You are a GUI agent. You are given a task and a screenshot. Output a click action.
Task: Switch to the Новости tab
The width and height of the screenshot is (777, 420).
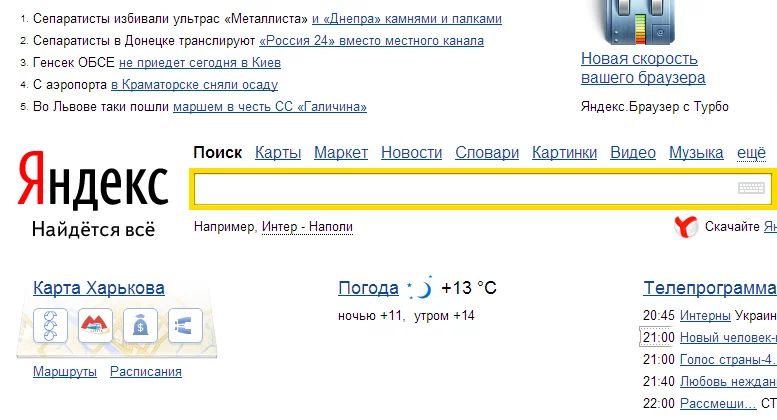[411, 153]
